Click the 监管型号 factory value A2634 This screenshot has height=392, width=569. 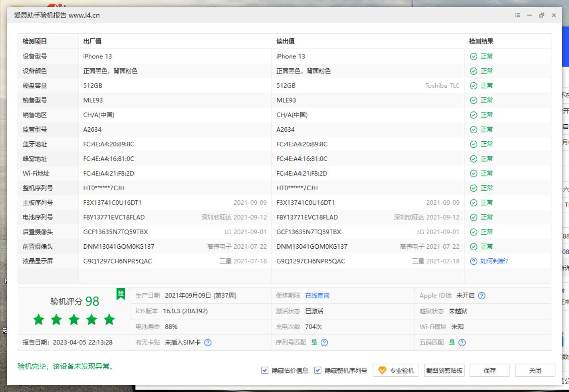click(92, 130)
